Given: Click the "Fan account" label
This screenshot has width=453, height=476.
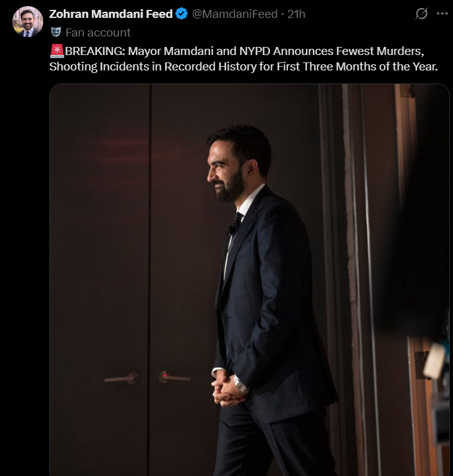Looking at the screenshot, I should tap(98, 33).
